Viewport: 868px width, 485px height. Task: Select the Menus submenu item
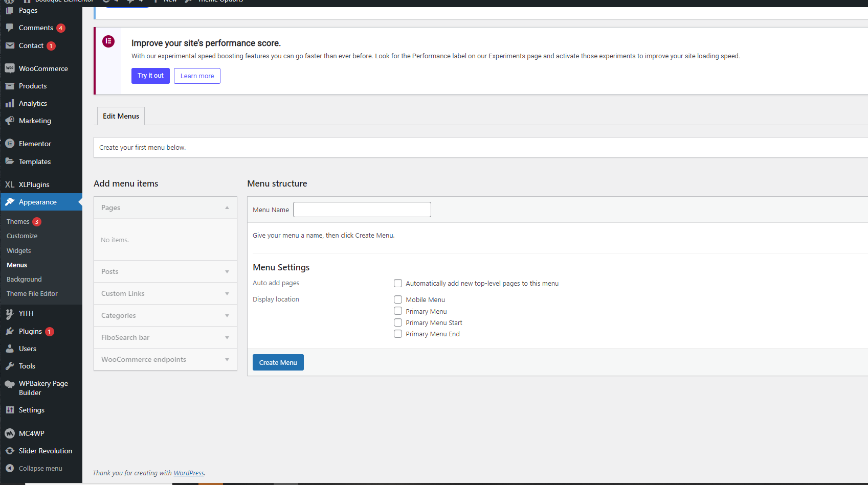(17, 265)
